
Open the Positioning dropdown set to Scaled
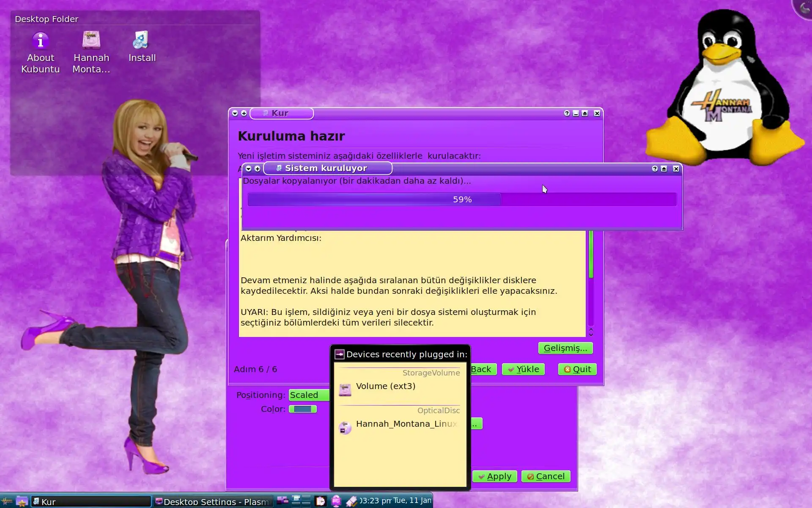tap(309, 395)
